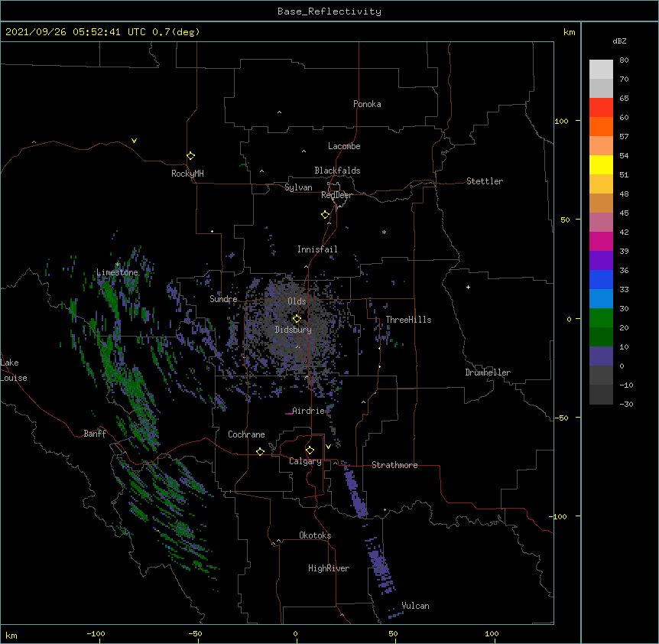
Task: Click the -50 tick on bottom axis
Action: click(x=195, y=634)
